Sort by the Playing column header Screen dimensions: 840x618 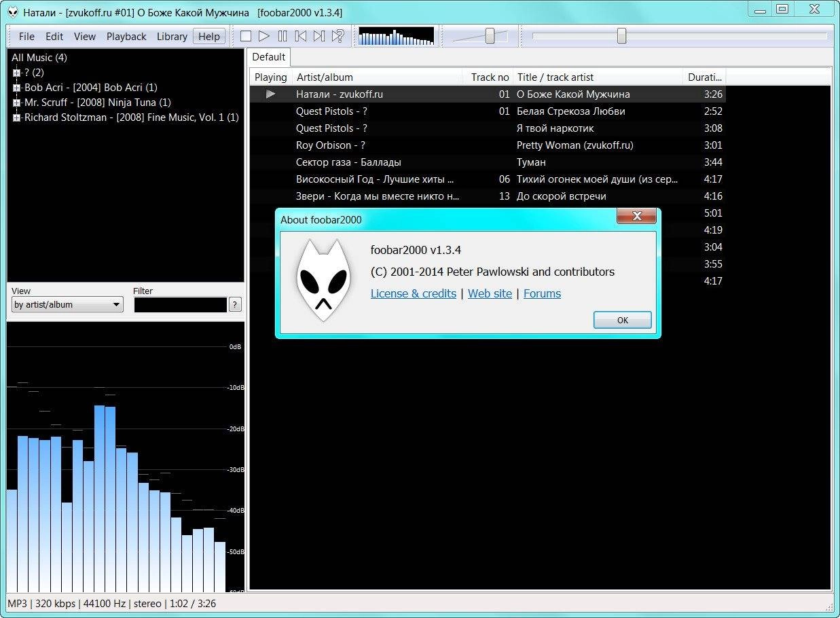(x=270, y=77)
